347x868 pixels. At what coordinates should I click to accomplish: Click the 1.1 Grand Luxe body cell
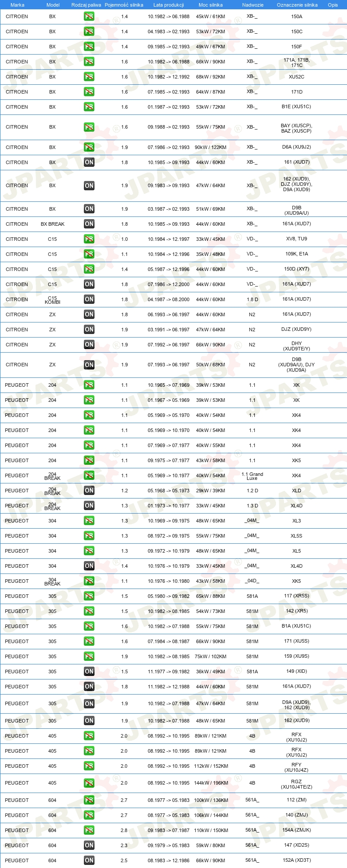252,476
